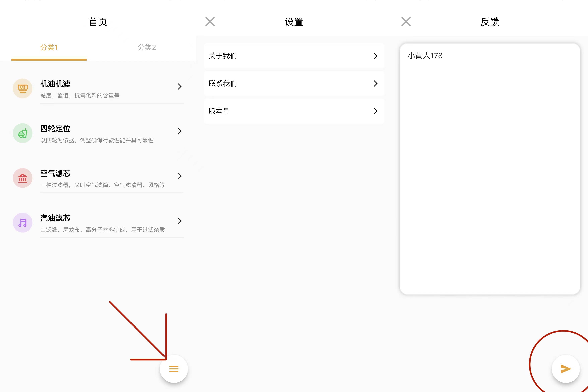
Task: Click the money icon beside 机油机滤
Action: pos(22,88)
